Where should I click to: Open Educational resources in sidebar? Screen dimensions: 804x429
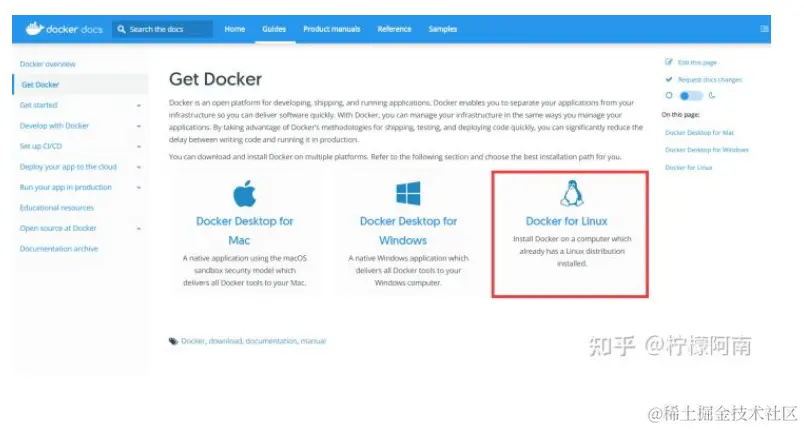[x=57, y=208]
